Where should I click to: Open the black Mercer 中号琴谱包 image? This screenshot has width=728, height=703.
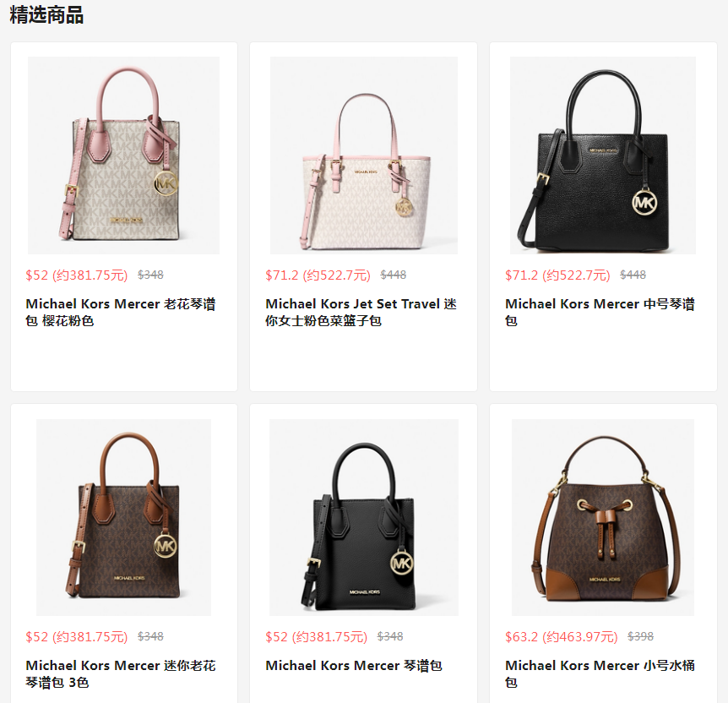[x=603, y=155]
